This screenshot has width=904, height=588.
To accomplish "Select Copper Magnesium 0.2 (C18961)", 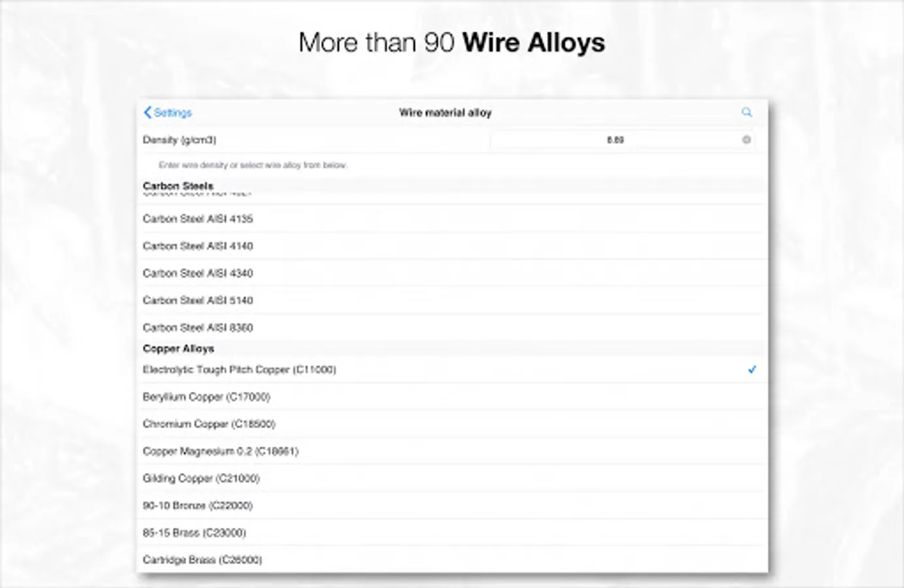I will [220, 451].
